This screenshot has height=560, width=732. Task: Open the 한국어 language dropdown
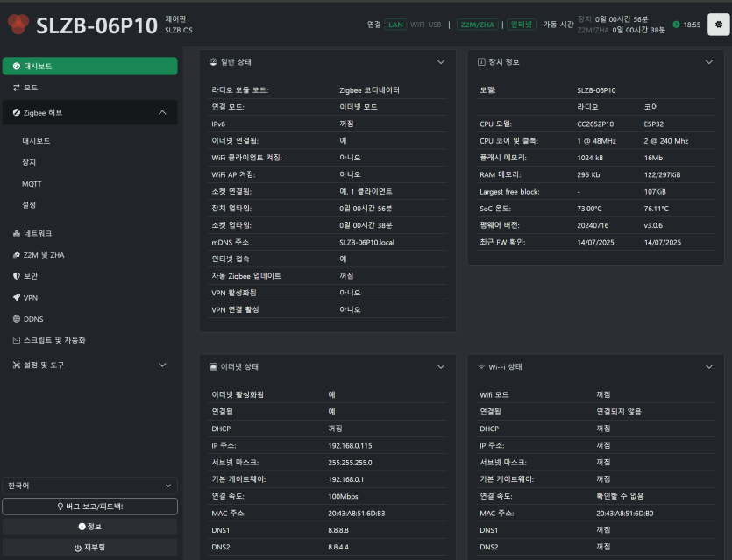89,486
